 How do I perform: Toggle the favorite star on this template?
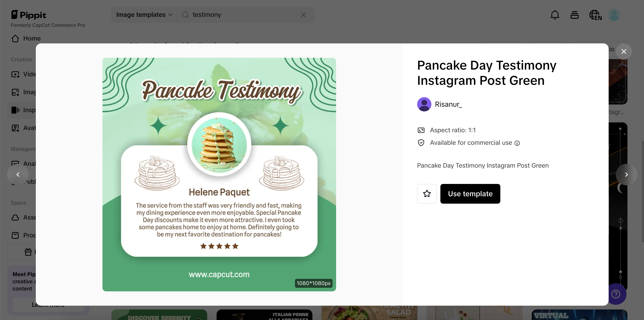(427, 194)
